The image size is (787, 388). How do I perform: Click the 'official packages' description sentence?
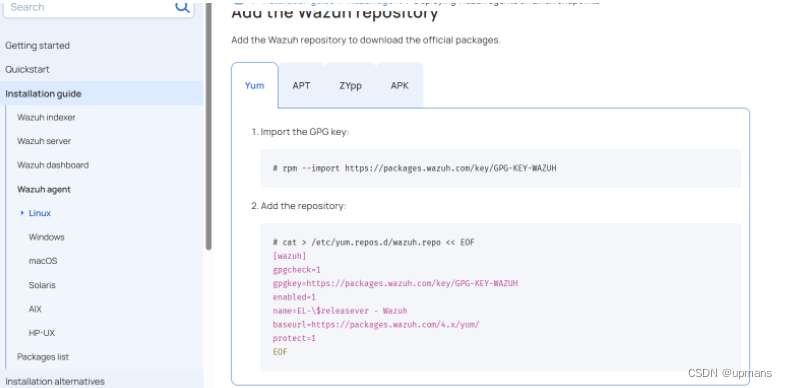[366, 40]
